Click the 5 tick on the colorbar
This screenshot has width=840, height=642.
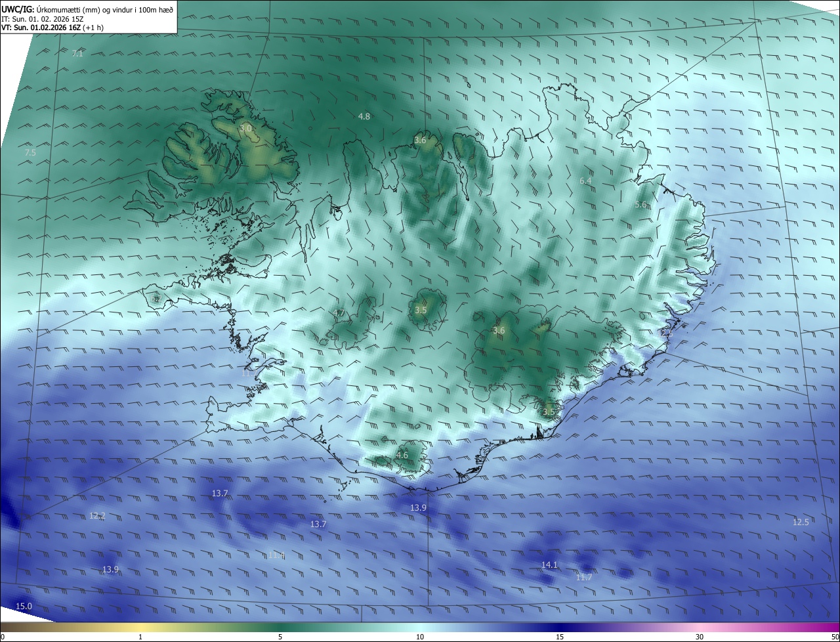click(x=280, y=637)
